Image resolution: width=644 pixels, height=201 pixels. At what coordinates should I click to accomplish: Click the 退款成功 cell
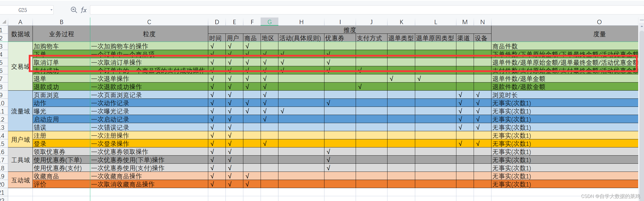pyautogui.click(x=62, y=87)
